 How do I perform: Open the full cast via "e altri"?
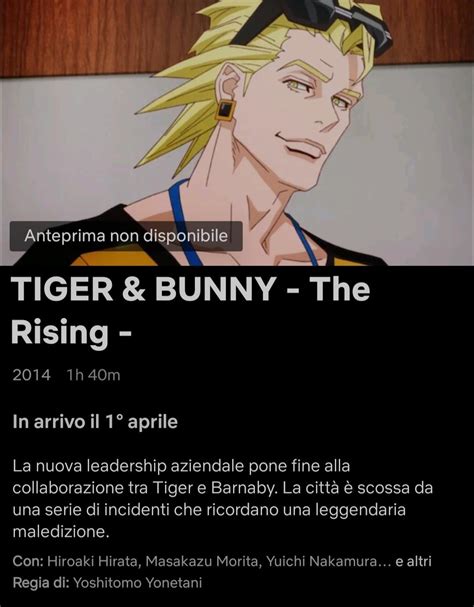413,561
